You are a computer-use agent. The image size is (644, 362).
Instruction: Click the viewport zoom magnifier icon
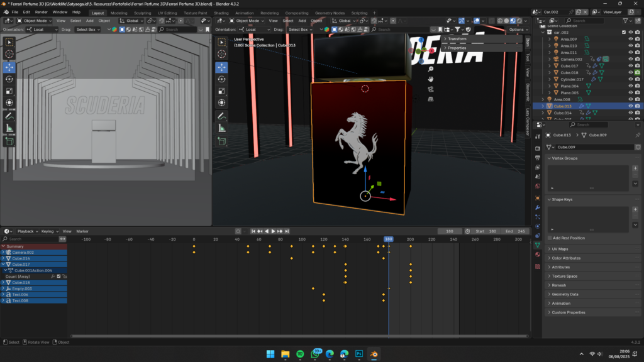(431, 69)
